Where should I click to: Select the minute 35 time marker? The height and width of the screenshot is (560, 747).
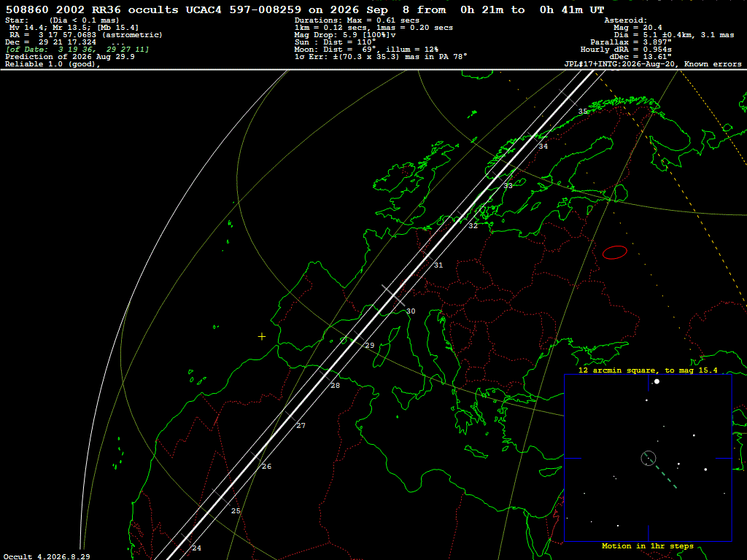pos(583,112)
